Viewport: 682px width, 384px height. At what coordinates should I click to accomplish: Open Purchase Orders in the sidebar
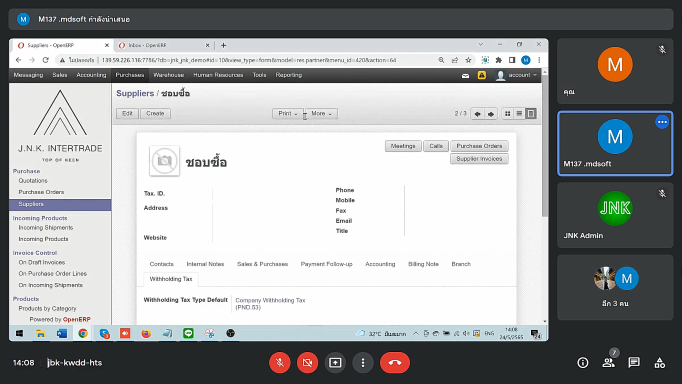pyautogui.click(x=41, y=192)
